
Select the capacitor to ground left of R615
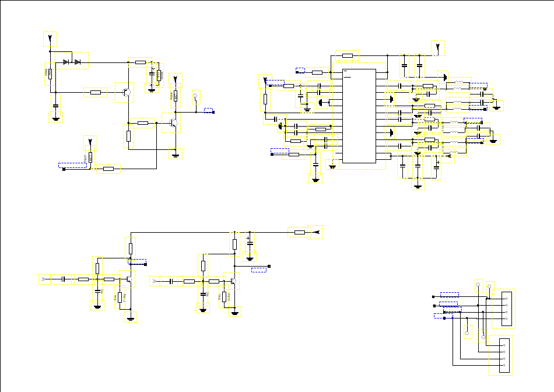tap(203, 293)
